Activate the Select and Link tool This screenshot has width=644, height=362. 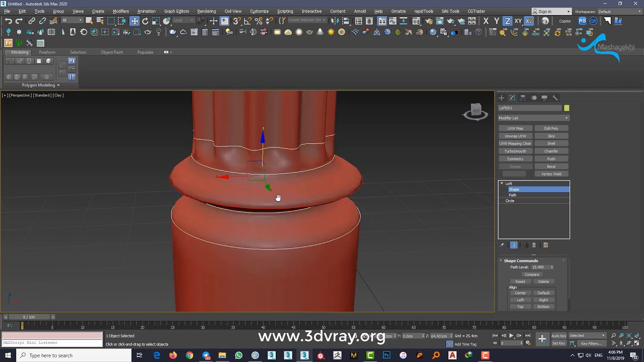[32, 21]
